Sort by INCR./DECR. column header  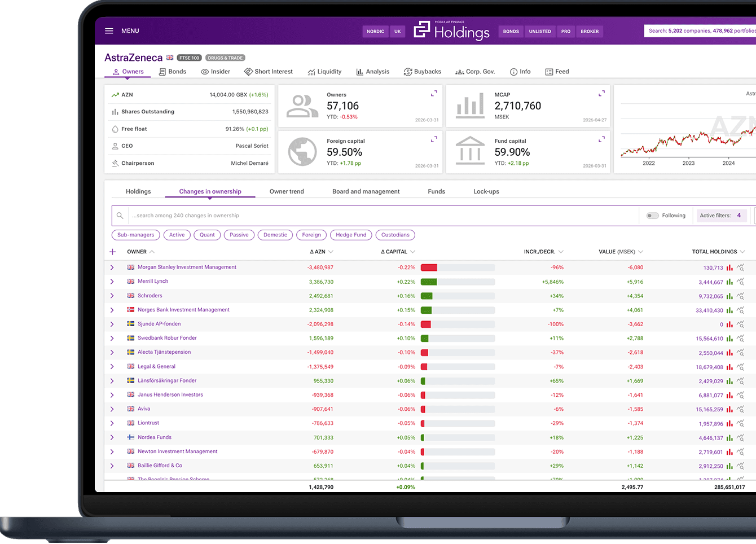tap(543, 252)
